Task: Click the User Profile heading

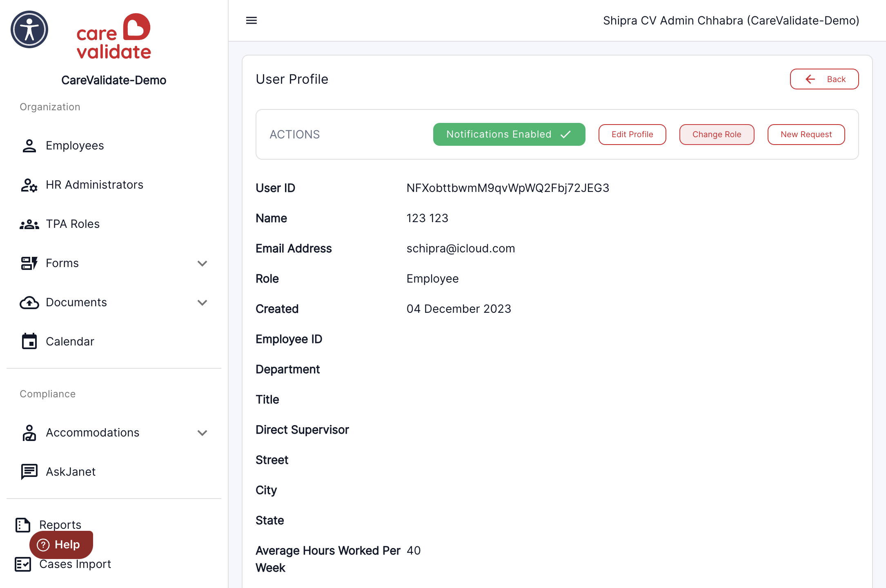Action: point(292,79)
